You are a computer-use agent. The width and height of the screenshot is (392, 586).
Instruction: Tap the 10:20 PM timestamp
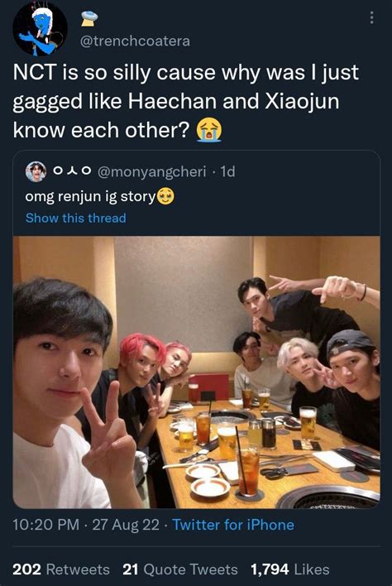click(46, 525)
